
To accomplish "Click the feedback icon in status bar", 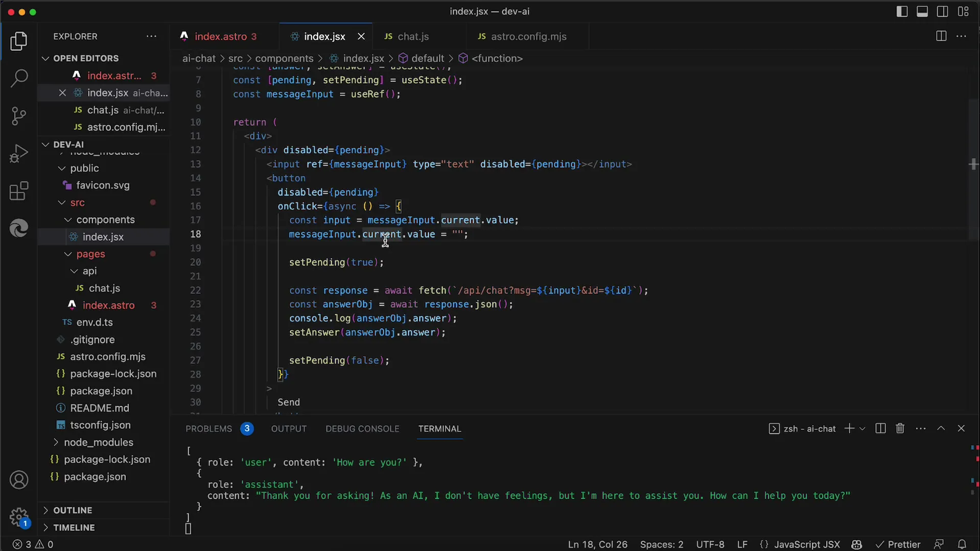I will click(x=939, y=544).
